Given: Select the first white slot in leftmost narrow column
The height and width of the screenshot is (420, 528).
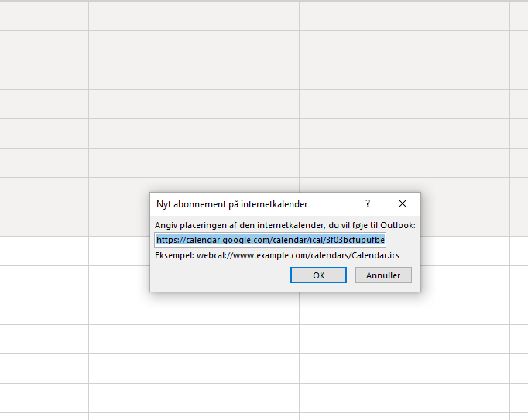Looking at the screenshot, I should [x=44, y=251].
